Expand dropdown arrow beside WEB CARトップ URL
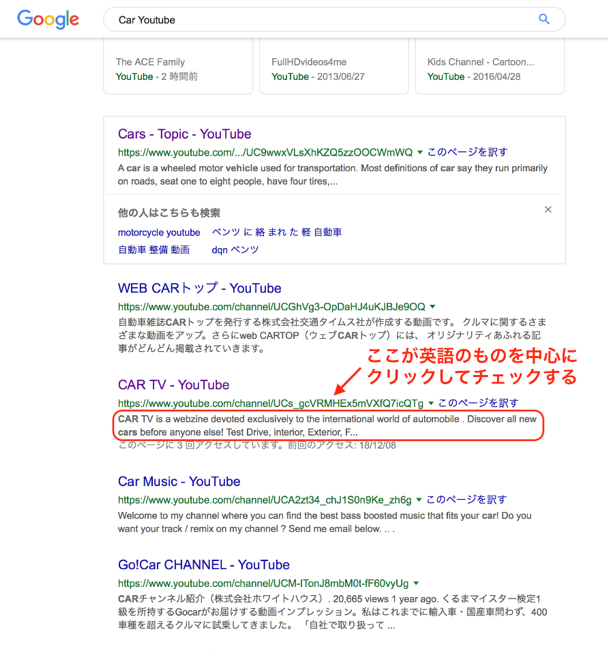The height and width of the screenshot is (656, 608). (432, 307)
